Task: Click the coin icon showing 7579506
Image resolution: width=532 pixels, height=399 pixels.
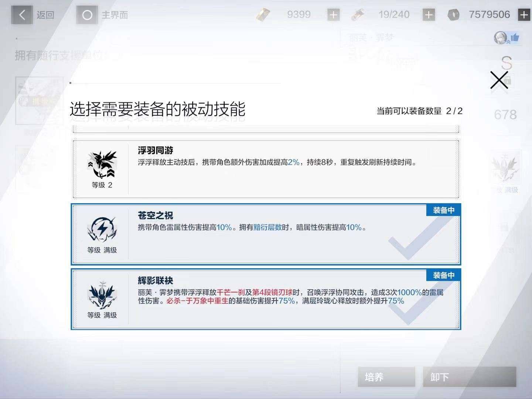Action: 454,14
